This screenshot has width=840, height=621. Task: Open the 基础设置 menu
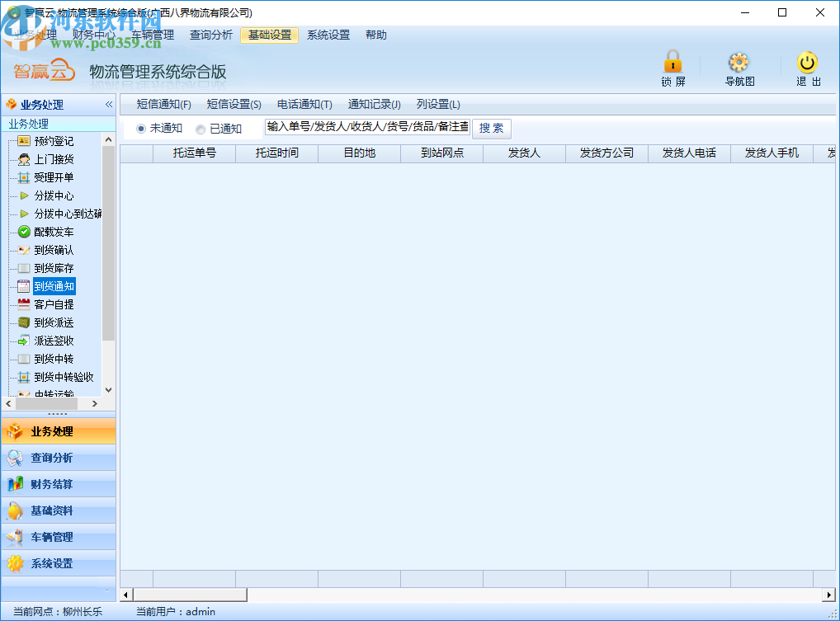[270, 35]
